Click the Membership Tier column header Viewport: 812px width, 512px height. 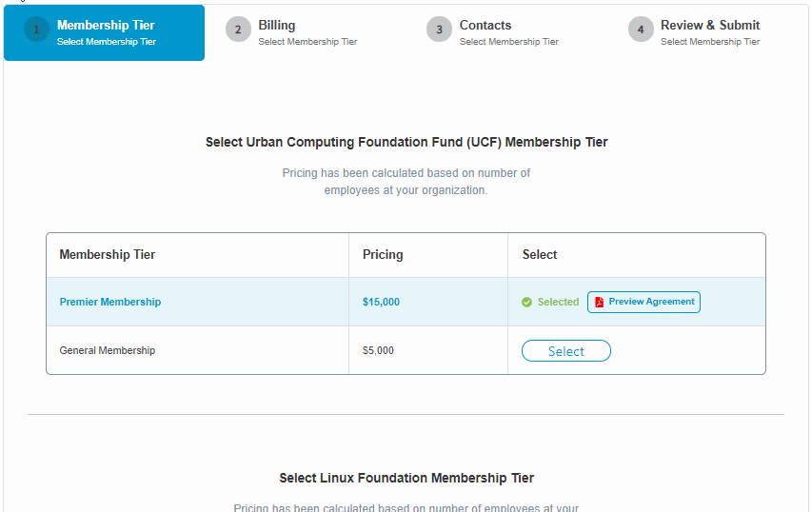(x=108, y=255)
